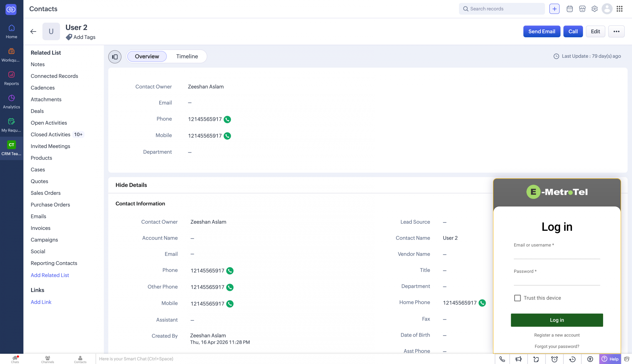
Task: Call the Mobile number in overview card
Action: (x=227, y=136)
